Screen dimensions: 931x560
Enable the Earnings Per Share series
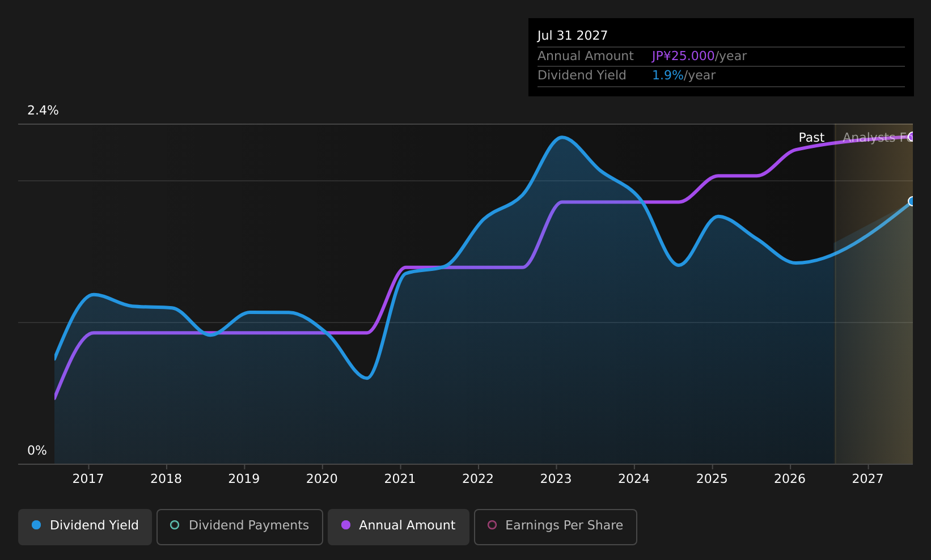click(x=556, y=527)
